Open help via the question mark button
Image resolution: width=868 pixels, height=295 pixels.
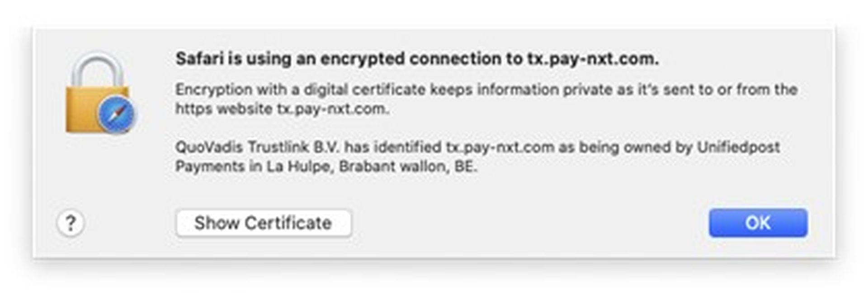point(71,223)
